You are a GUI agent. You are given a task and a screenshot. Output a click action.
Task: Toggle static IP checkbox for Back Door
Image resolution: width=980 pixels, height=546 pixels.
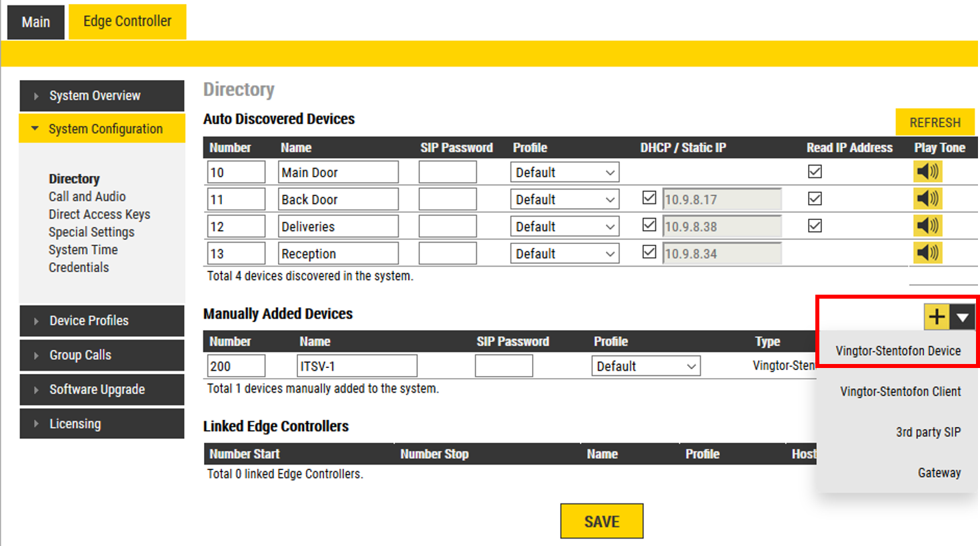649,198
